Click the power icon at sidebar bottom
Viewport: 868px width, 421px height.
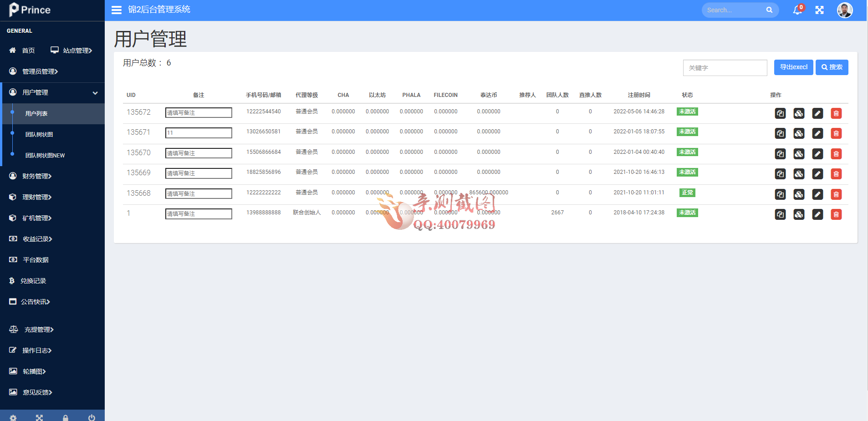pyautogui.click(x=92, y=417)
